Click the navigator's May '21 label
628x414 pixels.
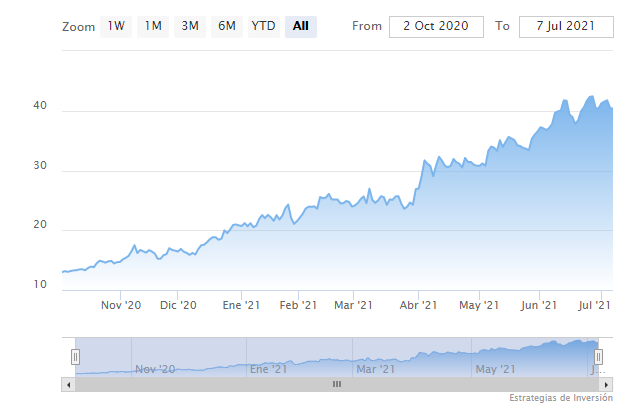coord(495,369)
